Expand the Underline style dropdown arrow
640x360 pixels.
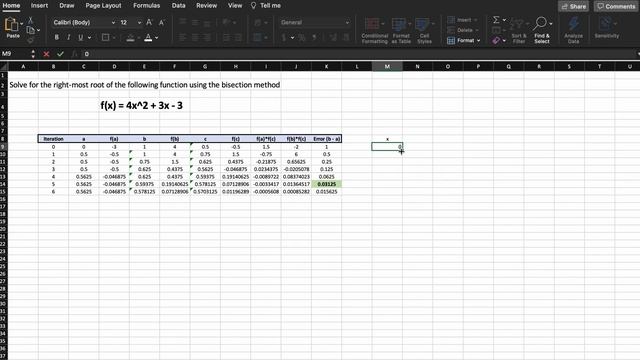[89, 38]
